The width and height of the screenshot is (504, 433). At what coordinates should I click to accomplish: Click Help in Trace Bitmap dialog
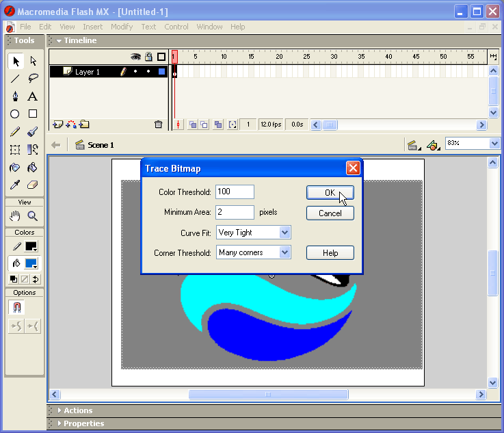coord(330,252)
